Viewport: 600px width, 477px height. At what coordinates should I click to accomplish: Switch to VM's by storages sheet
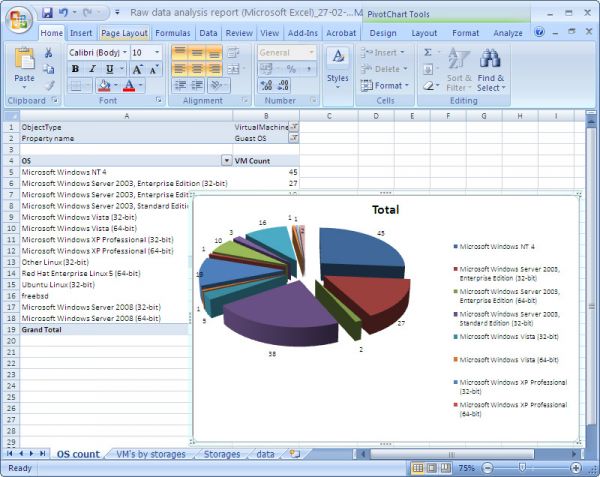(151, 454)
